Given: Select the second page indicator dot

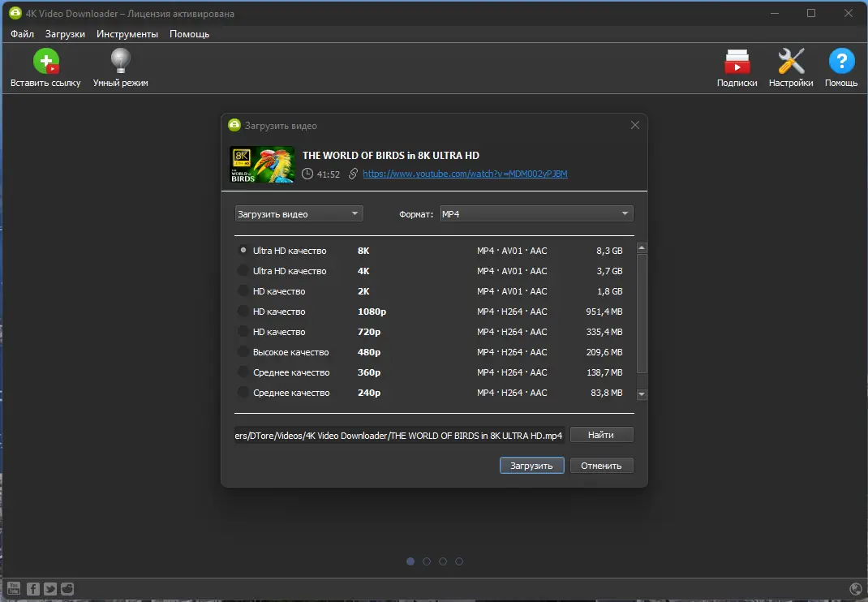Looking at the screenshot, I should pyautogui.click(x=426, y=561).
